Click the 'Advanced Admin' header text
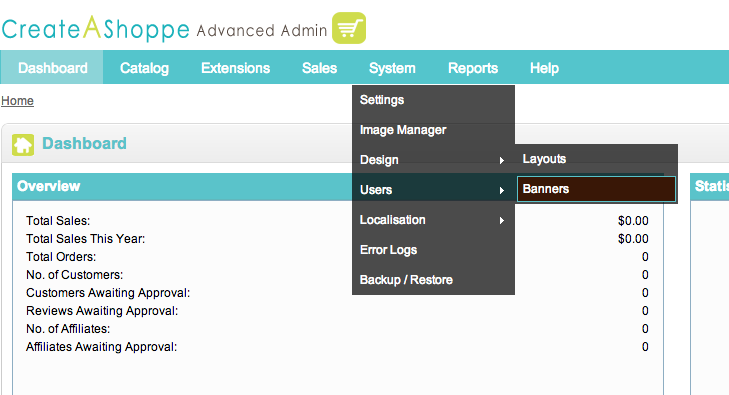Image resolution: width=729 pixels, height=395 pixels. pyautogui.click(x=262, y=31)
